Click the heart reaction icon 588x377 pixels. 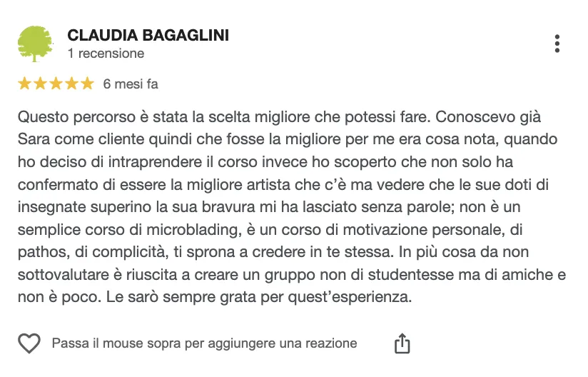[29, 343]
